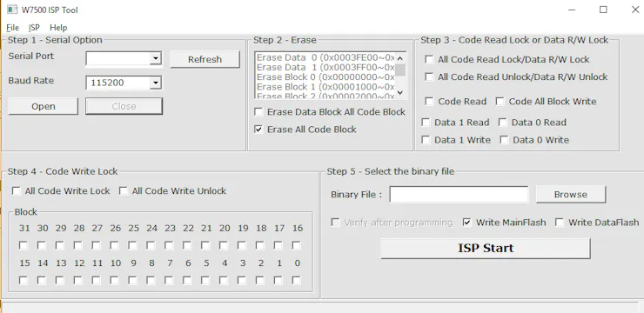Viewport: 644px width, 313px height.
Task: Open the ISP menu
Action: 34,28
